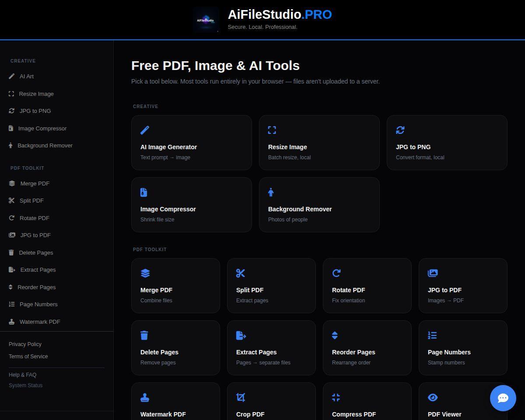The height and width of the screenshot is (420, 525).
Task: Click the AiFileStudio logo image
Action: click(206, 20)
